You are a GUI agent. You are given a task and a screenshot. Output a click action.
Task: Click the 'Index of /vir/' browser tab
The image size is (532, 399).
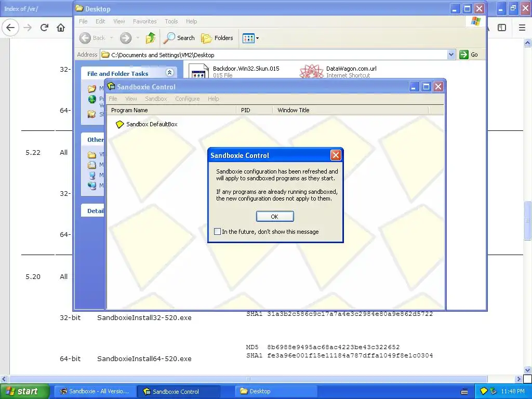click(x=21, y=8)
